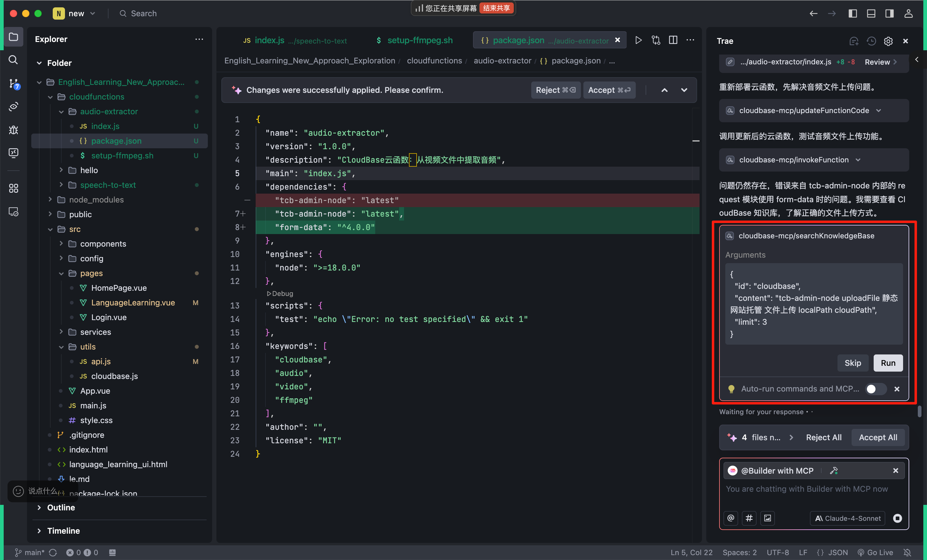Screen dimensions: 927x560
Task: Click Go Live in the status bar
Action: coord(875,552)
